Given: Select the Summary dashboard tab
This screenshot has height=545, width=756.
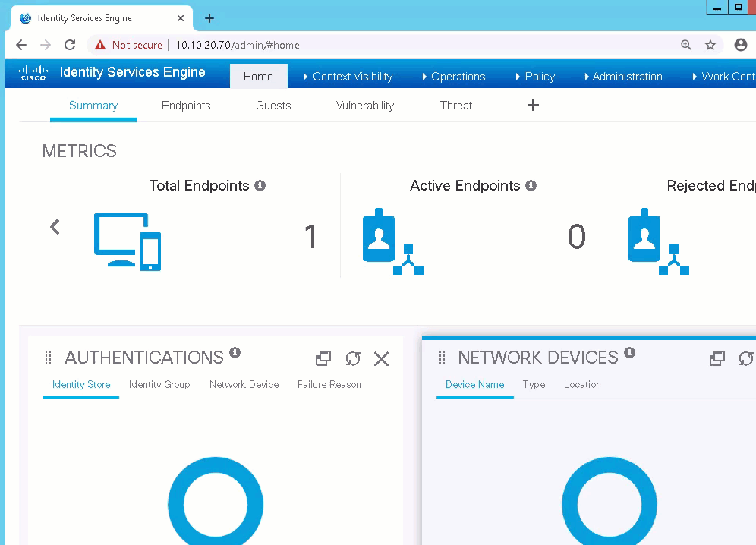Looking at the screenshot, I should click(93, 106).
